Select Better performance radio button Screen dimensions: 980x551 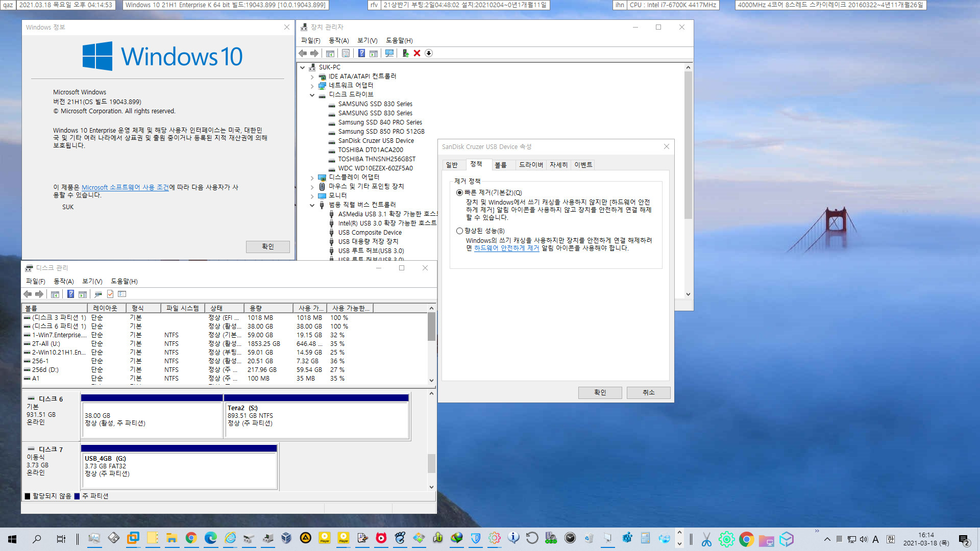(x=459, y=231)
